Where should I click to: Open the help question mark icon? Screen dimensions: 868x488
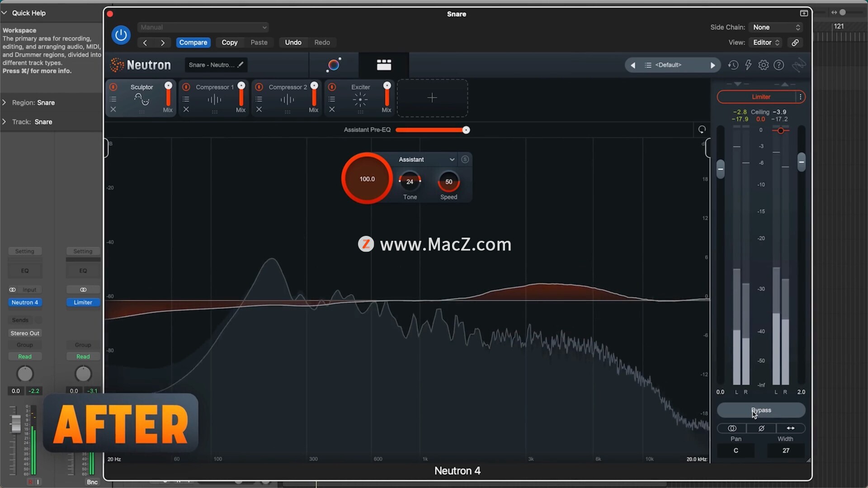coord(778,65)
